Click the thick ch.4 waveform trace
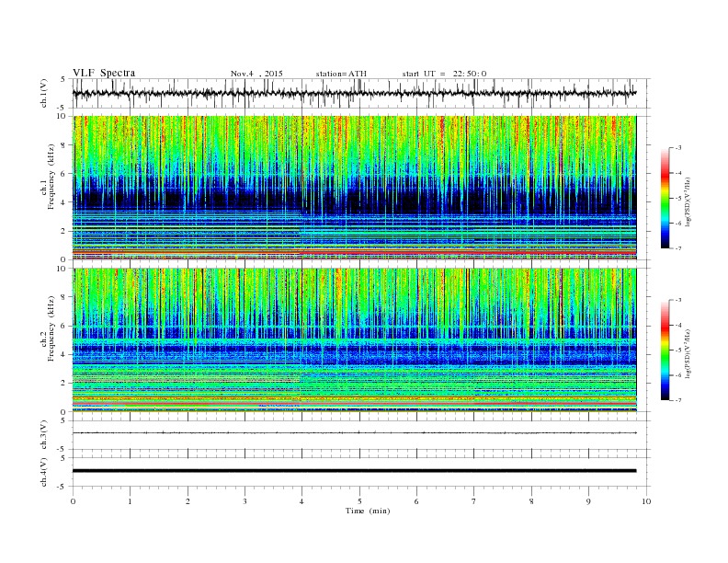Image resolution: width=728 pixels, height=563 pixels. 355,471
